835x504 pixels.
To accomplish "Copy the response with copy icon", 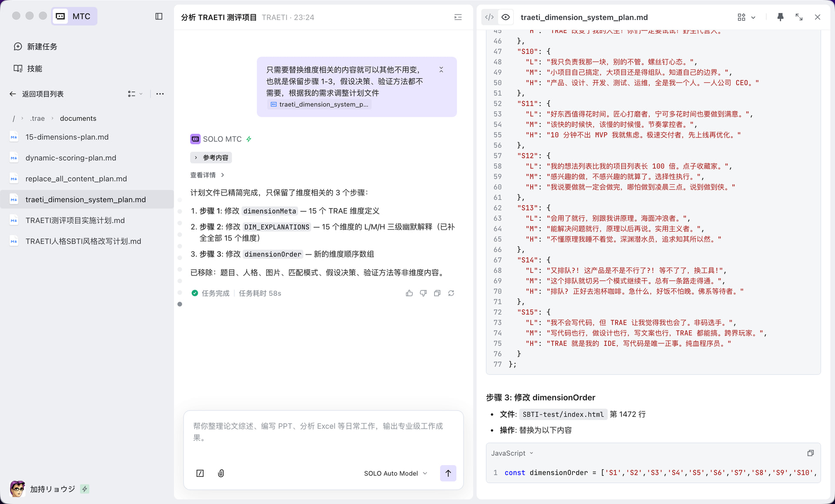I will click(437, 293).
